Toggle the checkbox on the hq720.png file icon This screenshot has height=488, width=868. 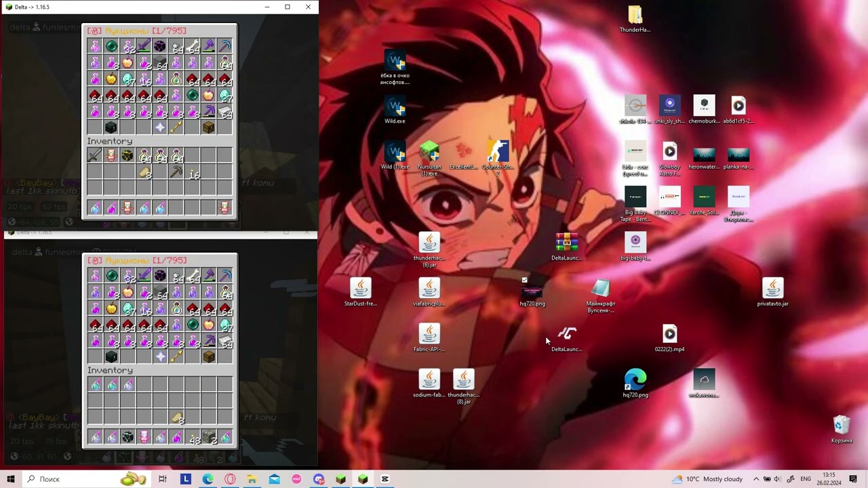524,280
